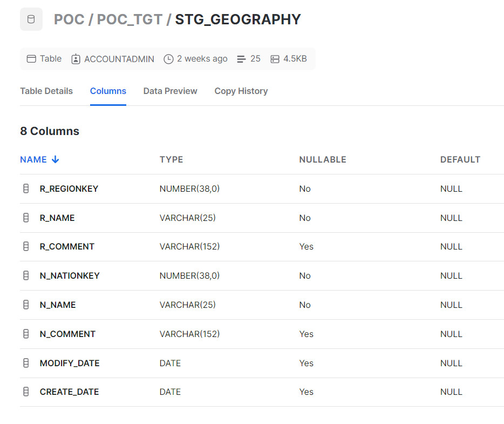Go to the POC database breadcrumb link
The width and height of the screenshot is (504, 424).
tap(69, 19)
